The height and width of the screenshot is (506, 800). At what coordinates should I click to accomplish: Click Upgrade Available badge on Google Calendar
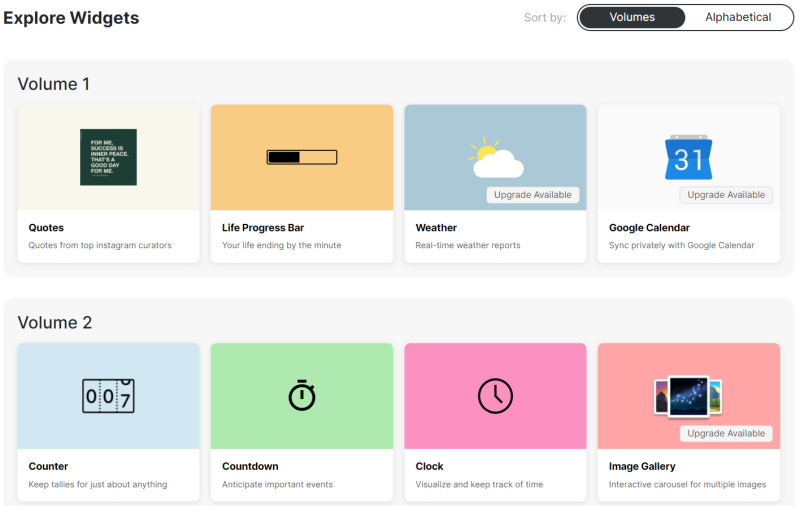726,195
